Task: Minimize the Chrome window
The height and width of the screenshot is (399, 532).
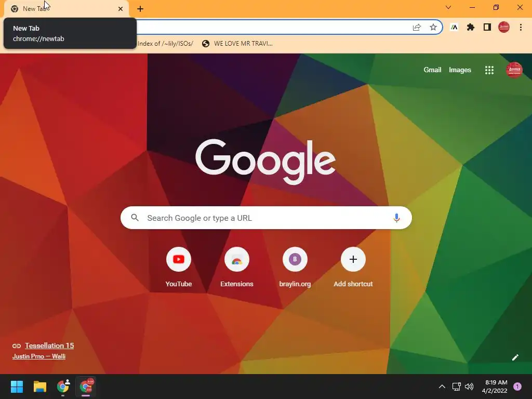Action: 472,7
